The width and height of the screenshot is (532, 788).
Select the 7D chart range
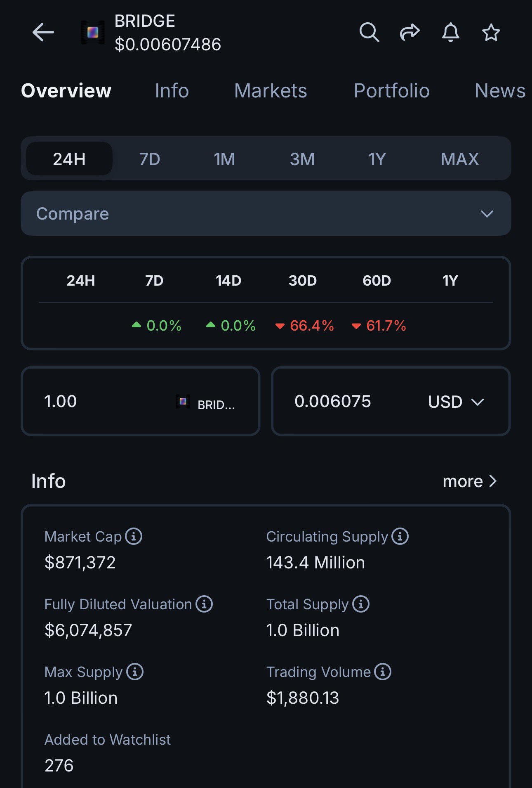pos(149,159)
